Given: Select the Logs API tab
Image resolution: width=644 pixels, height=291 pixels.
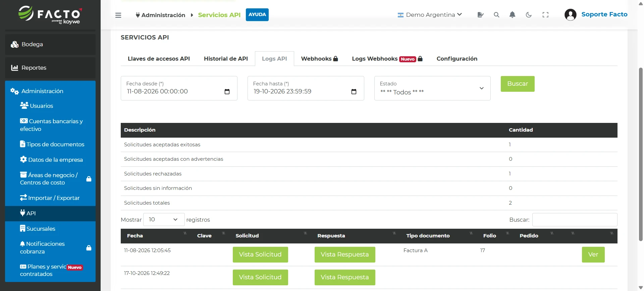Looking at the screenshot, I should 274,59.
